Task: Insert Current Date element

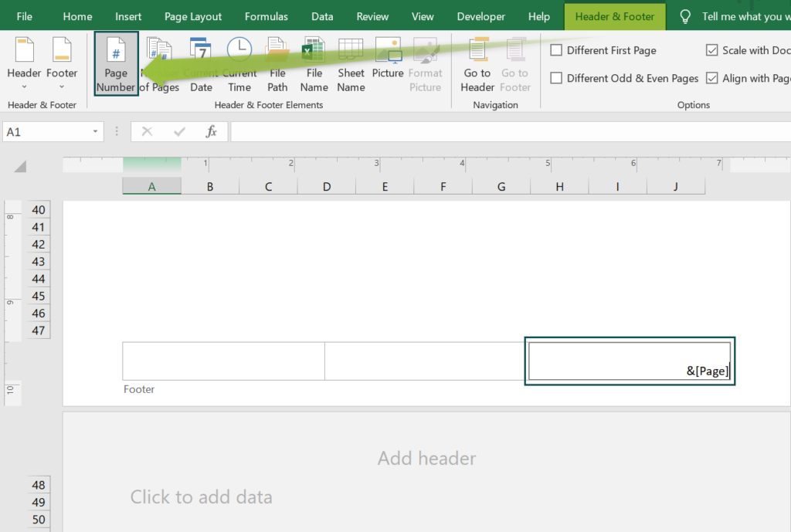Action: (201, 64)
